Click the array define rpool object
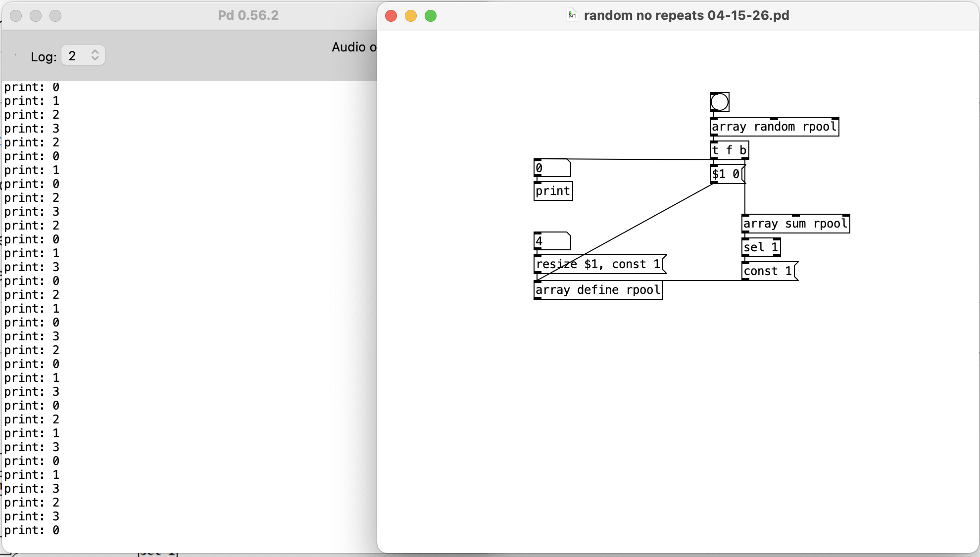980x557 pixels. 597,290
